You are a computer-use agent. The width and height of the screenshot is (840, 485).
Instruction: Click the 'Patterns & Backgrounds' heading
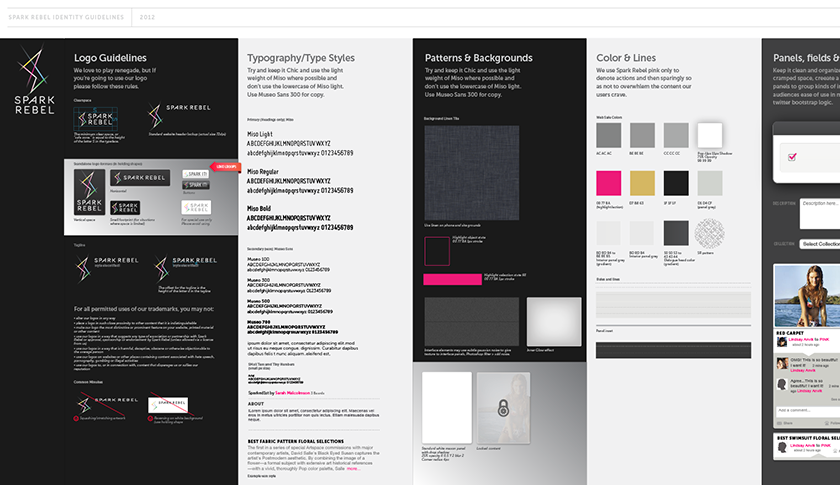click(x=479, y=58)
